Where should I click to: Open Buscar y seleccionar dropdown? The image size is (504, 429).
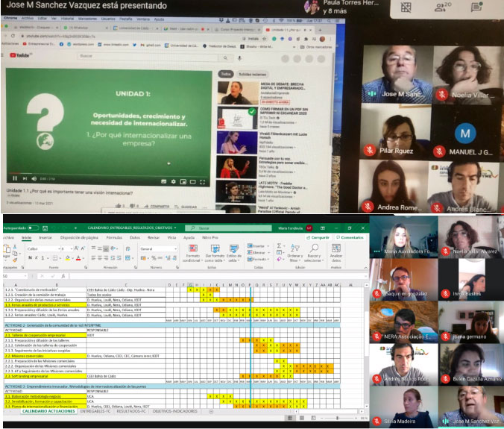coord(314,252)
